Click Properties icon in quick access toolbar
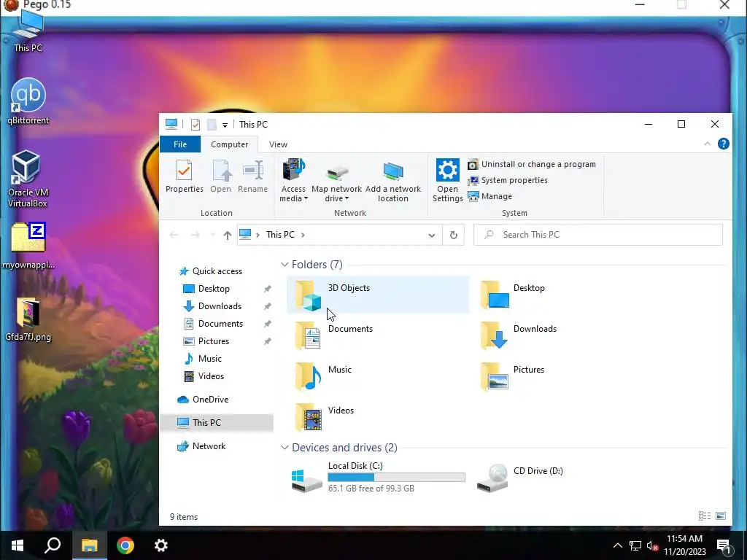This screenshot has height=560, width=747. [196, 125]
